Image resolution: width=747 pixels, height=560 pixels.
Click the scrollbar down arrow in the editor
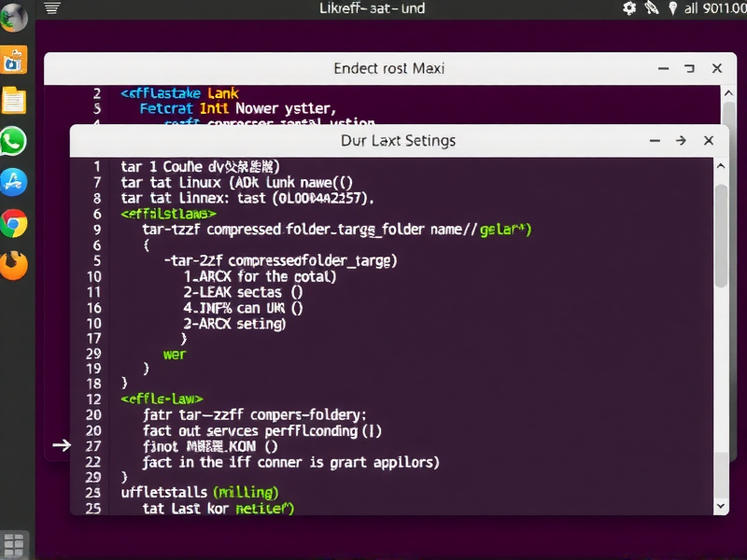(720, 505)
